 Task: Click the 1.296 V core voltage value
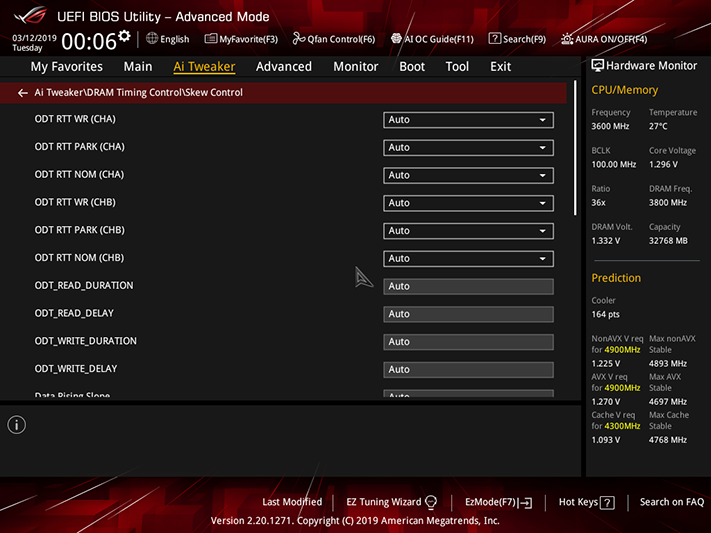pyautogui.click(x=663, y=164)
